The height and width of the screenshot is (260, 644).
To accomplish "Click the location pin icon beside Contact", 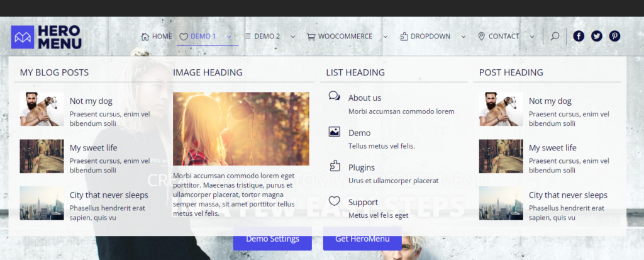I will (481, 37).
